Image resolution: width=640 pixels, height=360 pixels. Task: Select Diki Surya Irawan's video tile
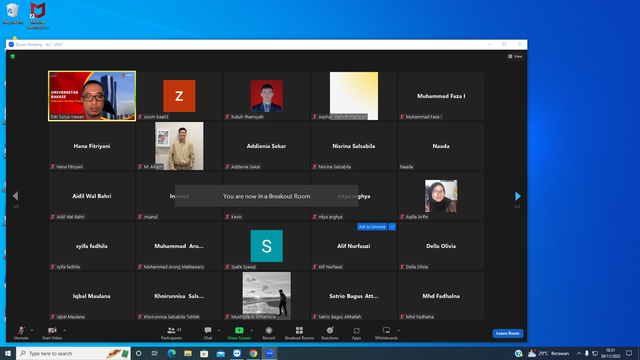tap(92, 96)
